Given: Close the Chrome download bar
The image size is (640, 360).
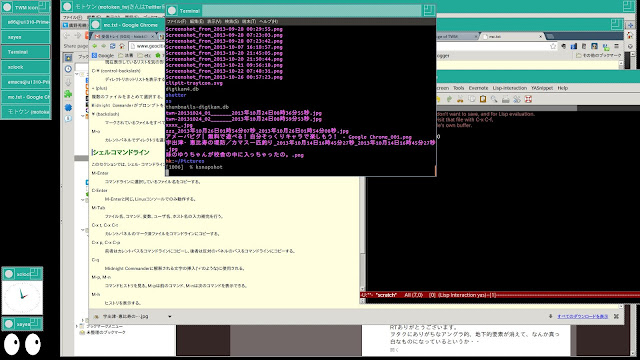Looking at the screenshot, I should (616, 316).
